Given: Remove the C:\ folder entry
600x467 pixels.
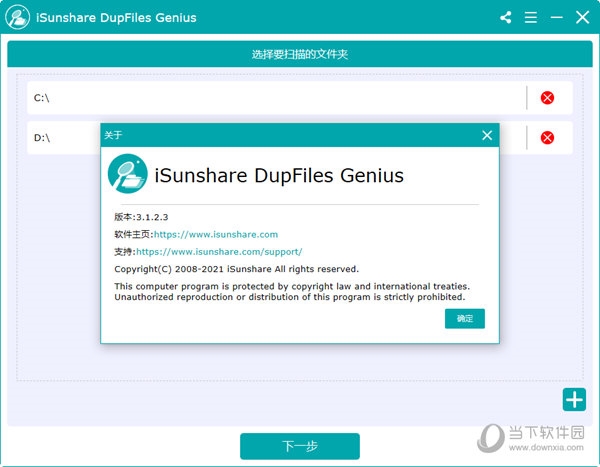Looking at the screenshot, I should (547, 98).
